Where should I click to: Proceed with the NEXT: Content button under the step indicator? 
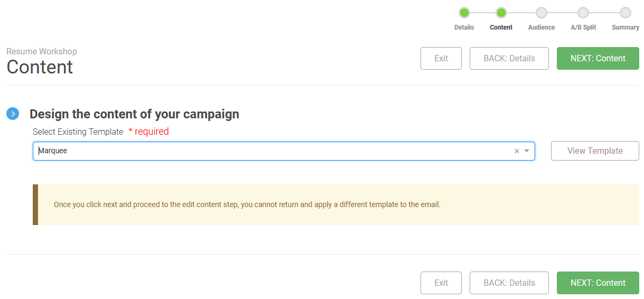pyautogui.click(x=598, y=59)
